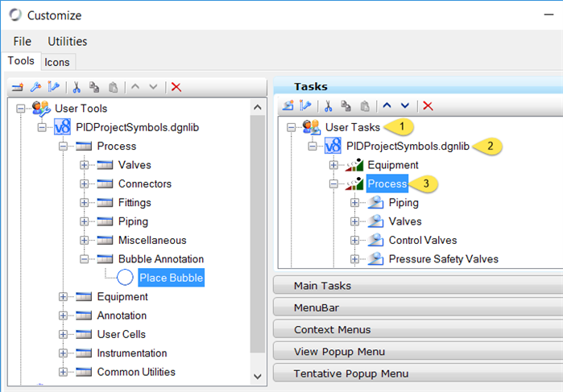563x392 pixels.
Task: Open the File menu
Action: click(23, 41)
